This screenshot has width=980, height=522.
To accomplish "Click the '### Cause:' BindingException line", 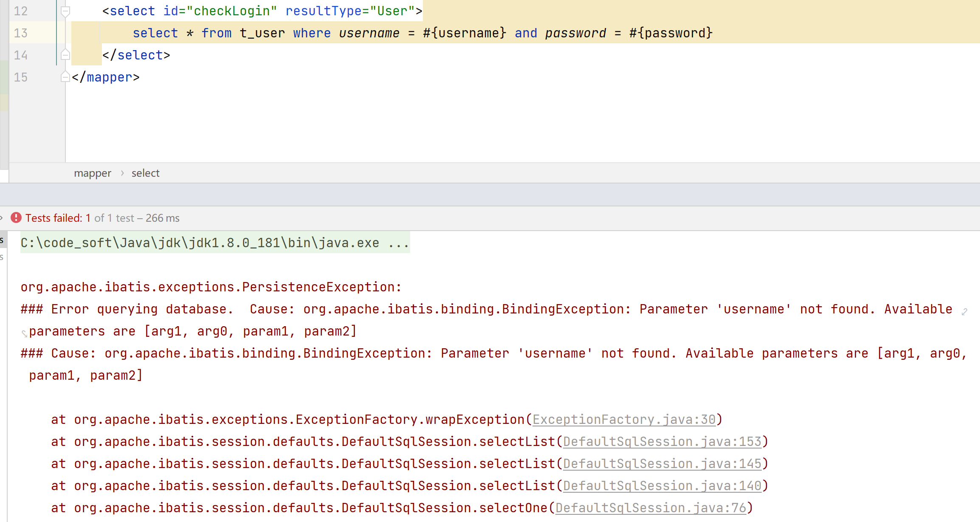I will (x=494, y=353).
